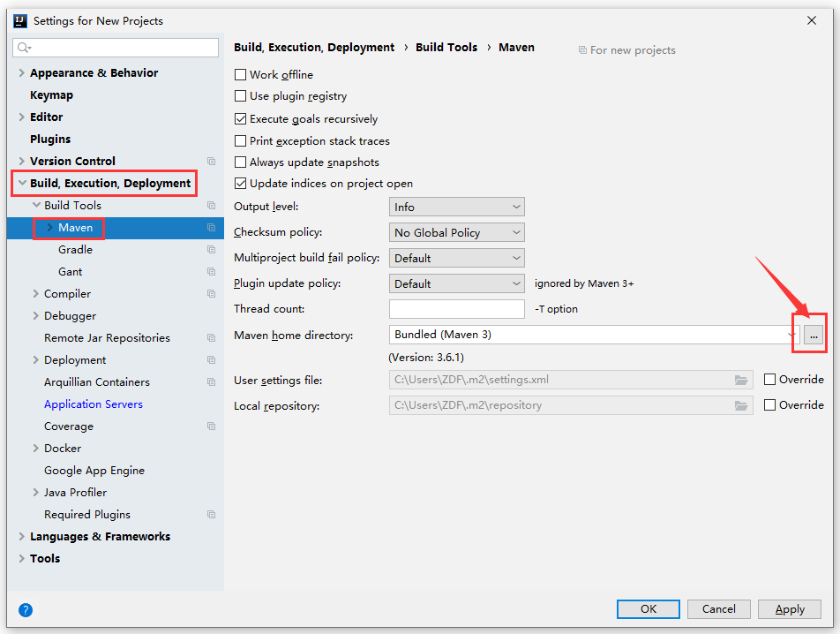Click the help question mark icon
Viewport: 840px width, 634px height.
click(x=26, y=610)
